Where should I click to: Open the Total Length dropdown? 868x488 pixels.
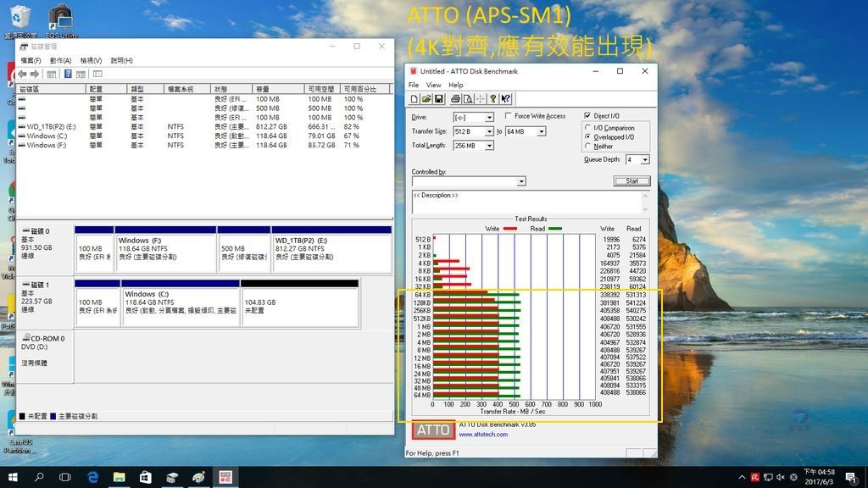[x=489, y=146]
